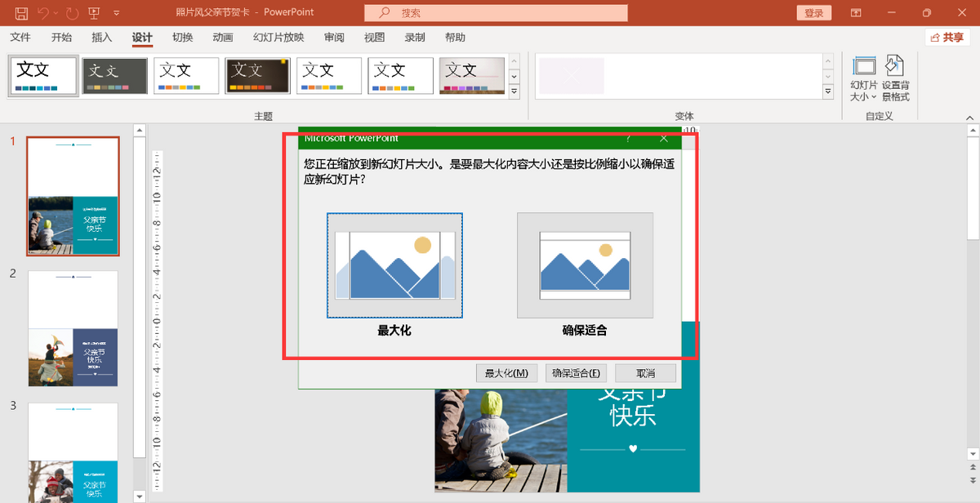Click the 共享 (Share) icon at top right
The height and width of the screenshot is (503, 980).
947,37
